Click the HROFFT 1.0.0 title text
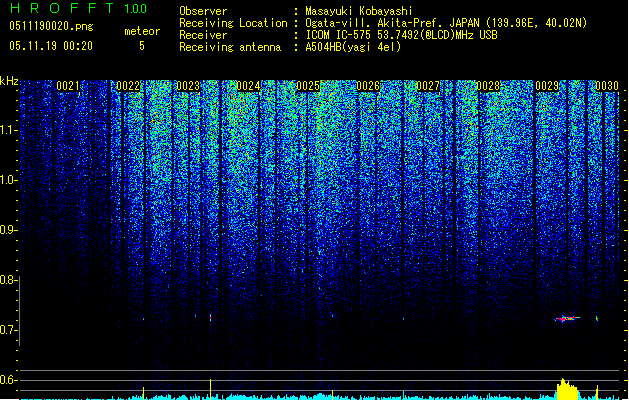Viewport: 629px width, 400px height. click(78, 8)
